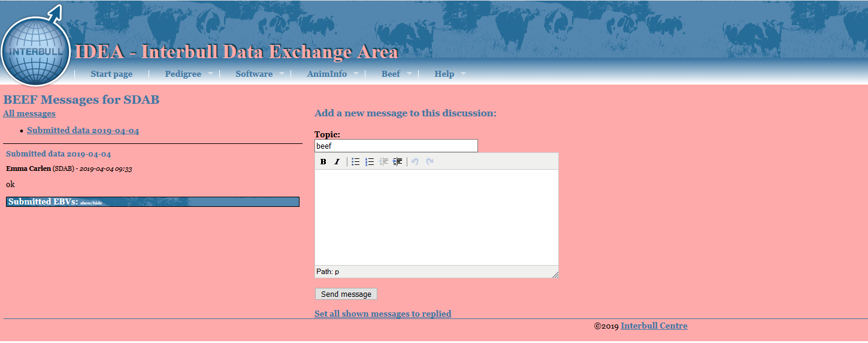The image size is (868, 343).
Task: Toggle Submitted EBVs show/hide
Action: [91, 203]
